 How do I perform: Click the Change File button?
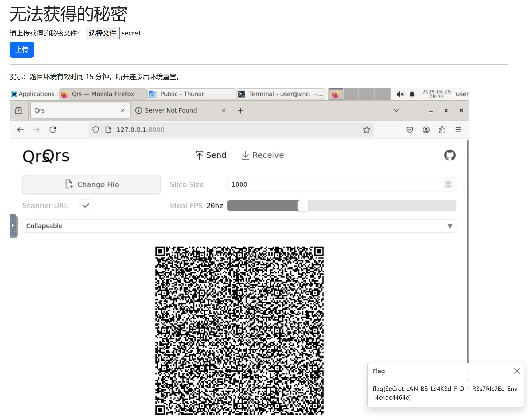click(91, 184)
